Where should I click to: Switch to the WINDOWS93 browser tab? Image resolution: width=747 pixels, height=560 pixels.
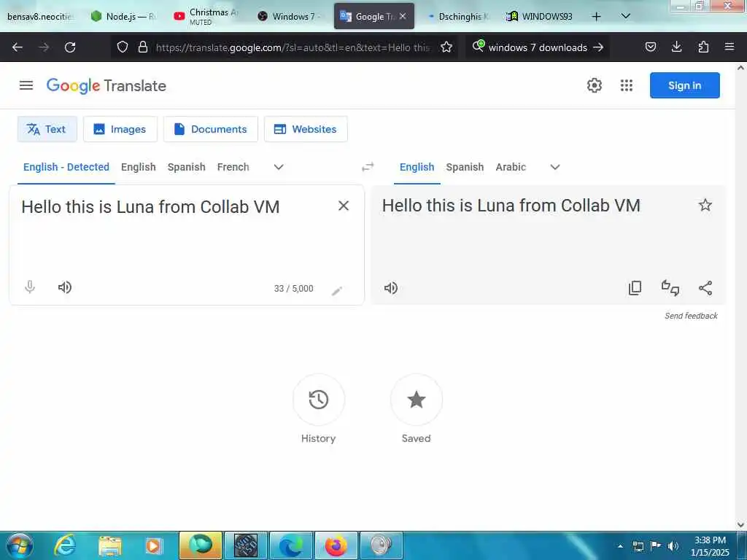(539, 16)
